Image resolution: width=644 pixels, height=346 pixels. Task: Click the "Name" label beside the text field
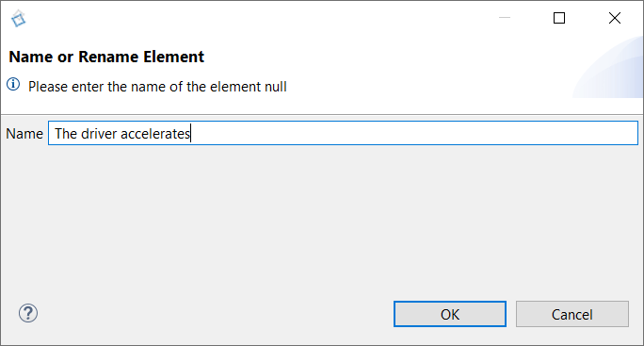tap(24, 134)
